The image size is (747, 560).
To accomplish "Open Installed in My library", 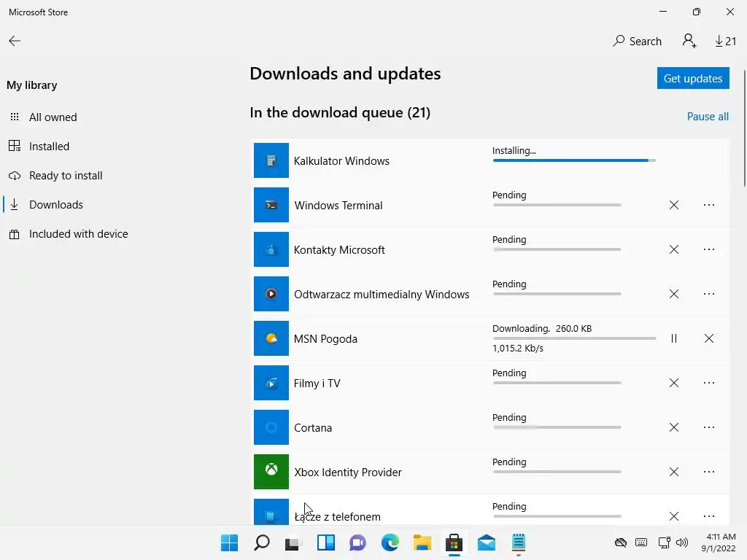I will coord(49,146).
